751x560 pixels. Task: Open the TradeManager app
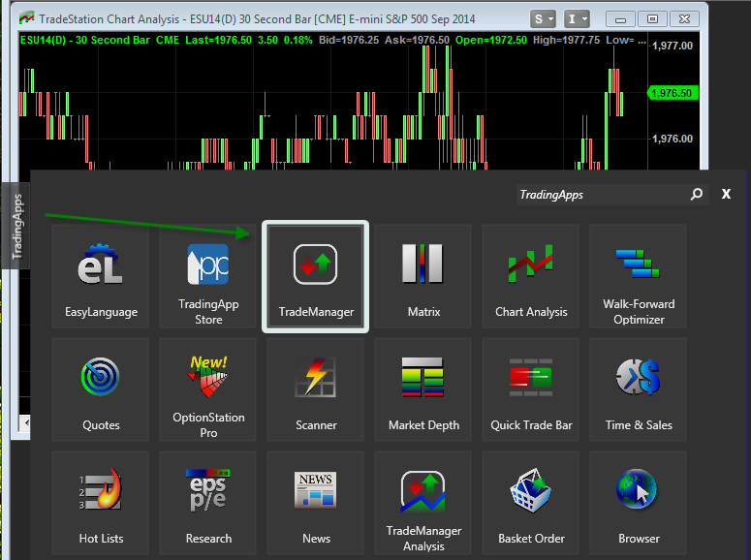(316, 277)
